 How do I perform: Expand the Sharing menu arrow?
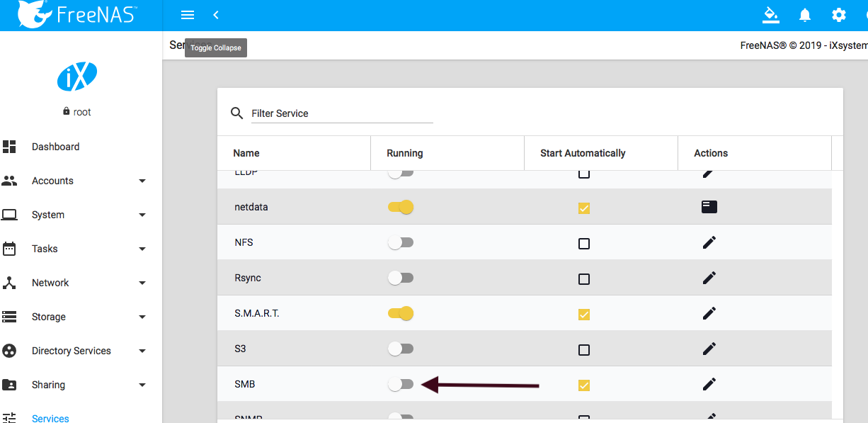click(142, 385)
